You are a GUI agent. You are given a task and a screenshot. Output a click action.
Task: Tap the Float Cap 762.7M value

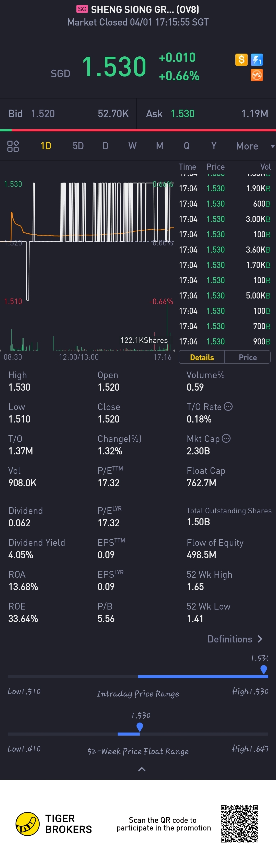coord(201,483)
